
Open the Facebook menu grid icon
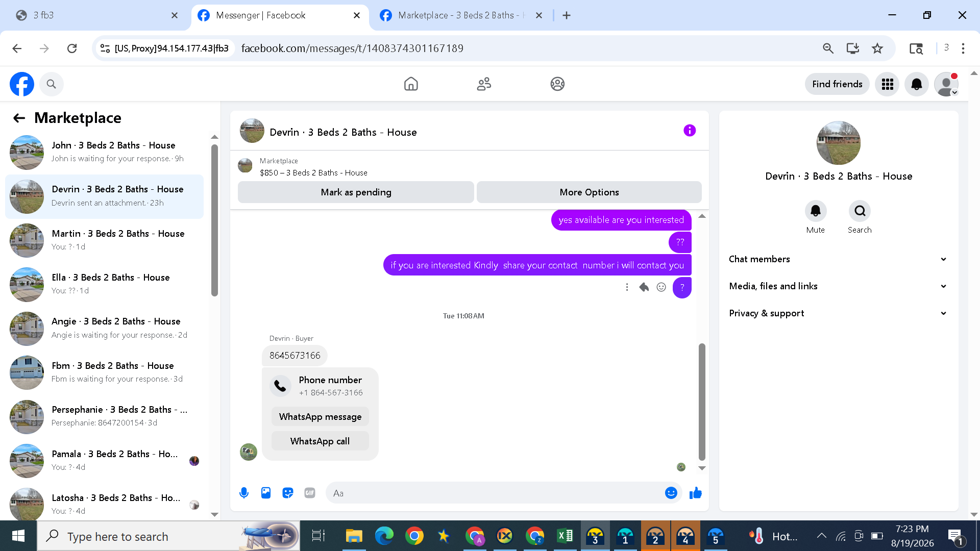887,84
